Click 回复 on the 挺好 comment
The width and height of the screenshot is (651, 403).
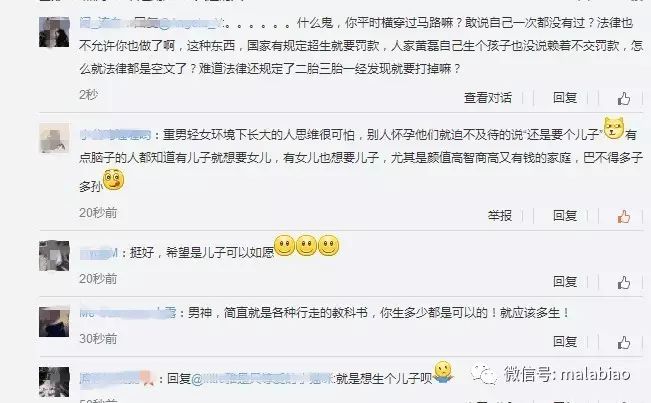click(x=565, y=282)
